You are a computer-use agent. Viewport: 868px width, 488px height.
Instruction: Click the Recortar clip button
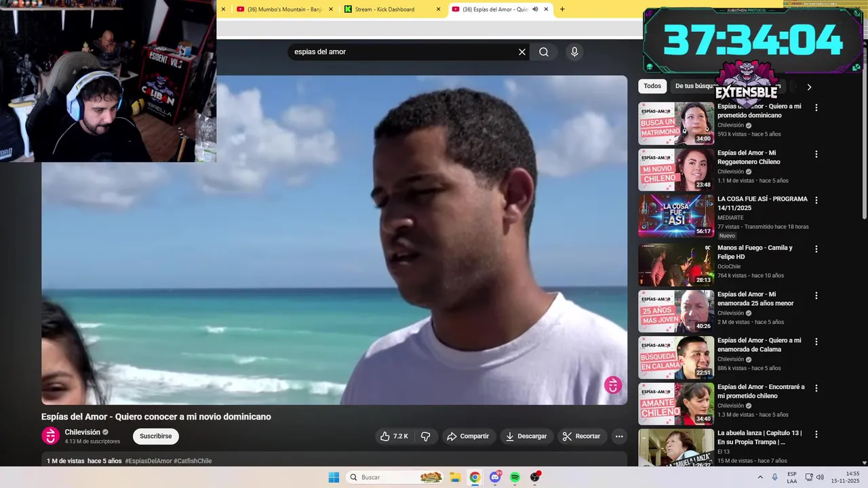[582, 436]
